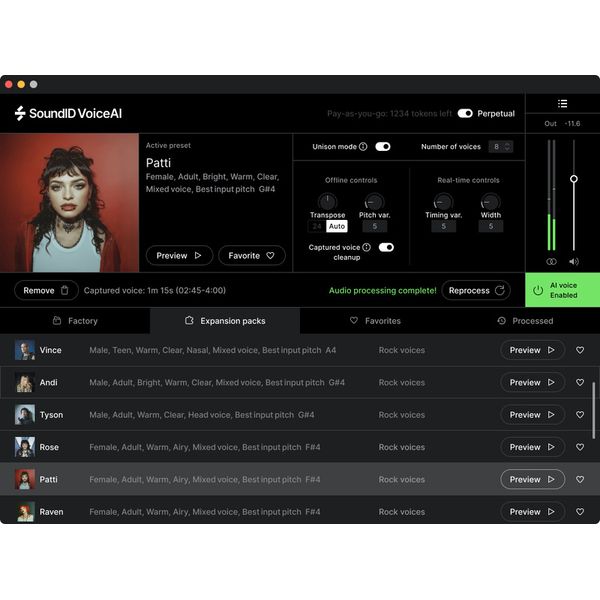Favorite Vince with the heart icon
Viewport: 600px width, 600px height.
pyautogui.click(x=580, y=350)
